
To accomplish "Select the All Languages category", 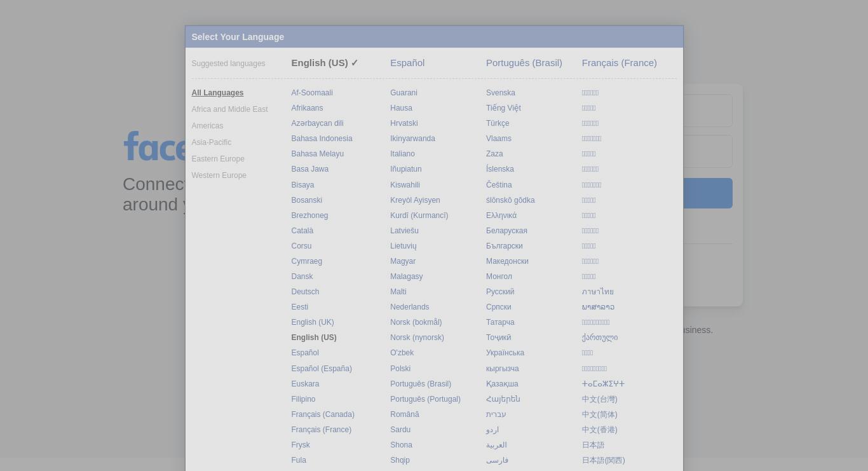I will click(217, 93).
